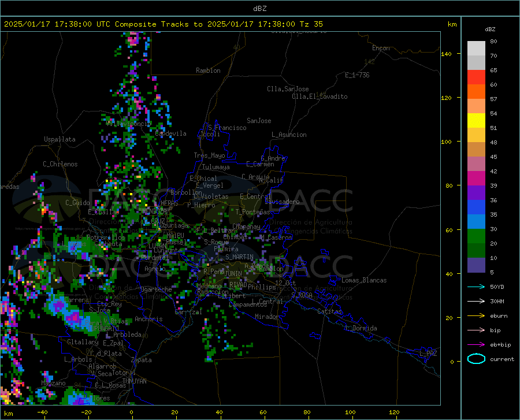520x420 pixels.
Task: Click the Capdevila label
Action: point(170,133)
